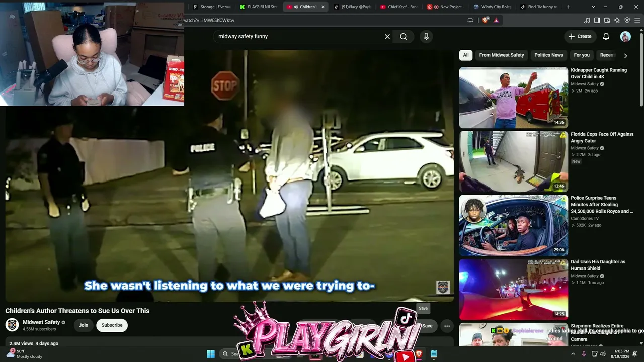Click the Midwest Safety channel name
This screenshot has width=644, height=362.
click(x=41, y=322)
